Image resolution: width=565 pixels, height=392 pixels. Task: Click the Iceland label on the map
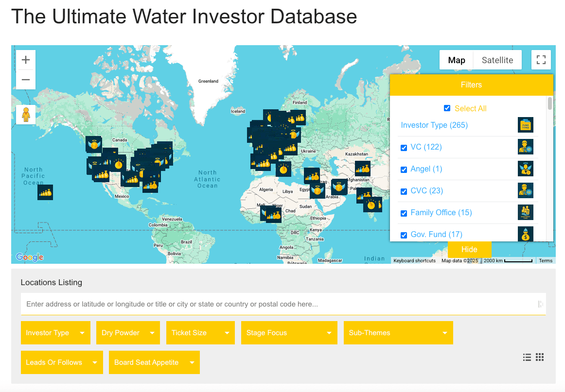click(238, 111)
